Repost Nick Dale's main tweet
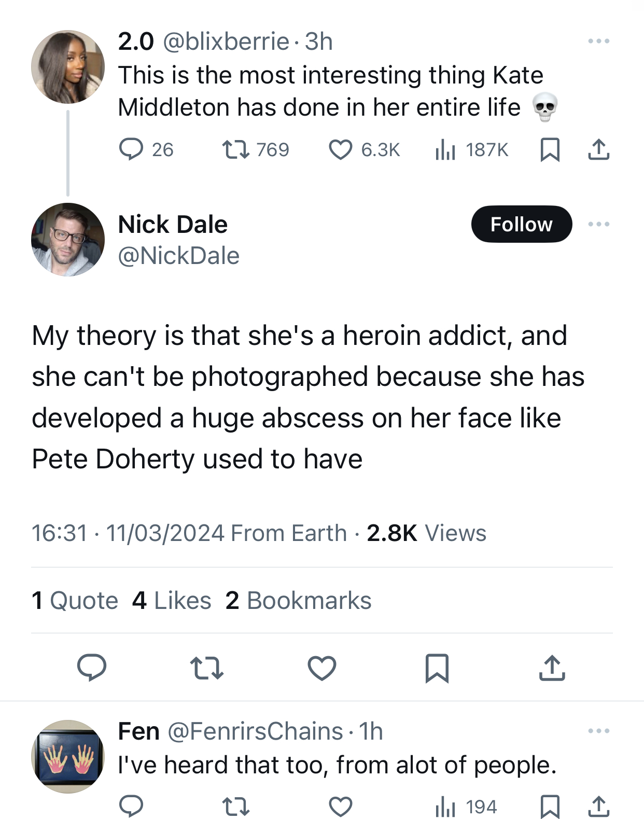This screenshot has height=819, width=644. click(x=206, y=668)
